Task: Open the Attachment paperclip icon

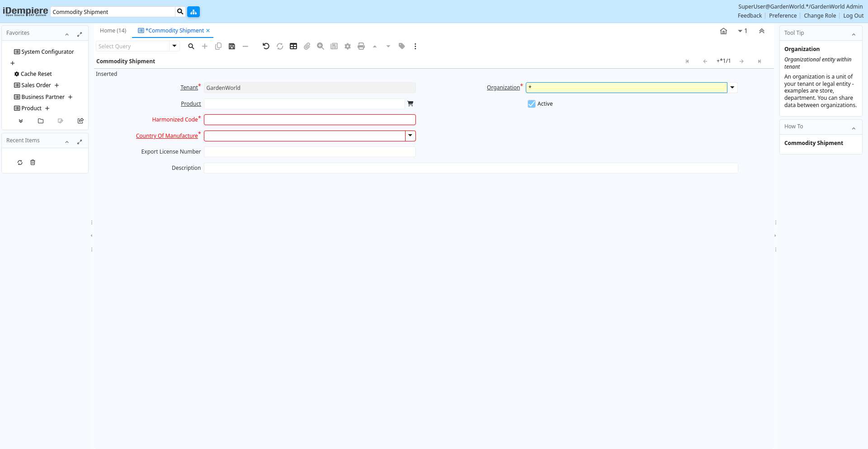Action: (x=307, y=46)
